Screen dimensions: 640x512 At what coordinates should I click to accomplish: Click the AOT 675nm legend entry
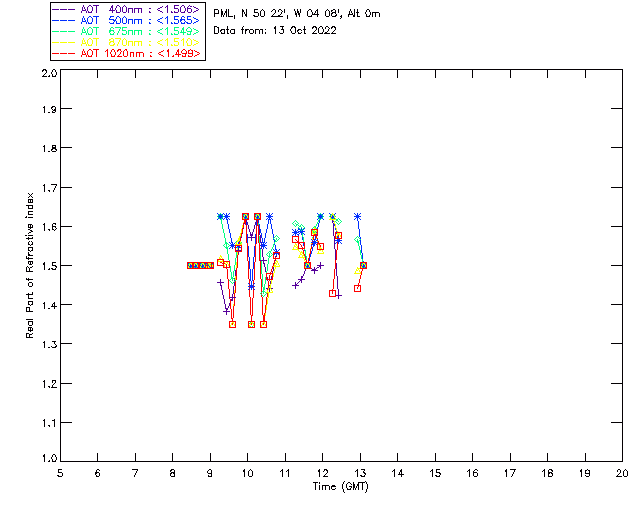point(126,31)
